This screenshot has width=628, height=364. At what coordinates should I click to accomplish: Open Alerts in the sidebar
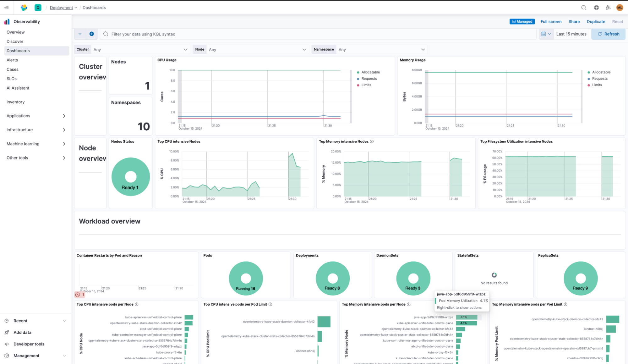click(x=12, y=60)
